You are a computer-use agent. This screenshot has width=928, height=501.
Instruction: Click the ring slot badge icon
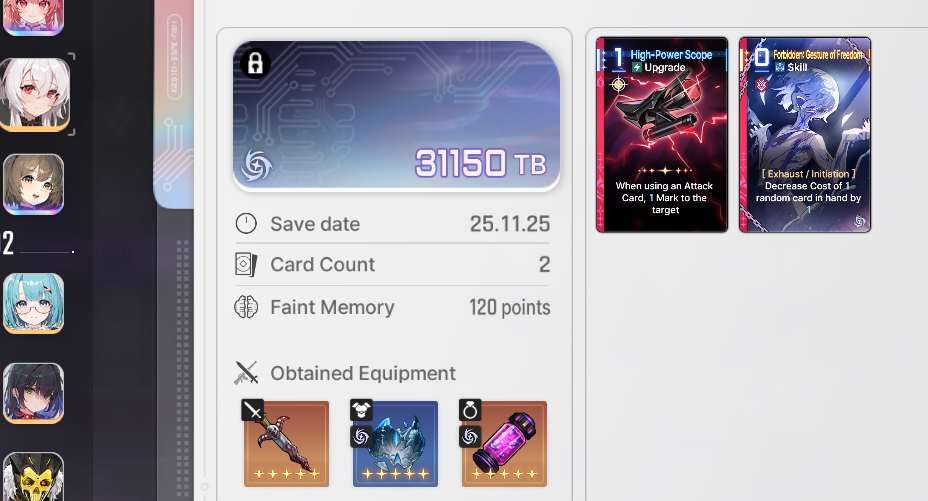coord(470,410)
